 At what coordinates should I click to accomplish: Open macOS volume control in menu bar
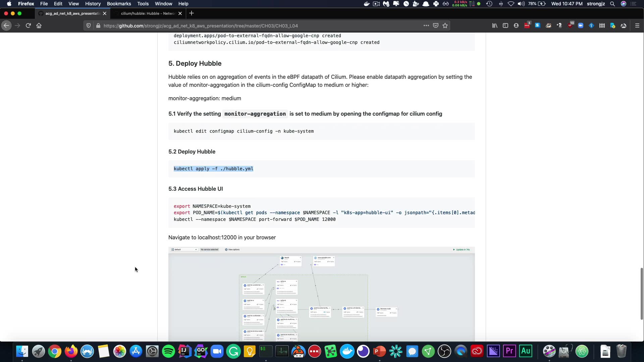521,4
